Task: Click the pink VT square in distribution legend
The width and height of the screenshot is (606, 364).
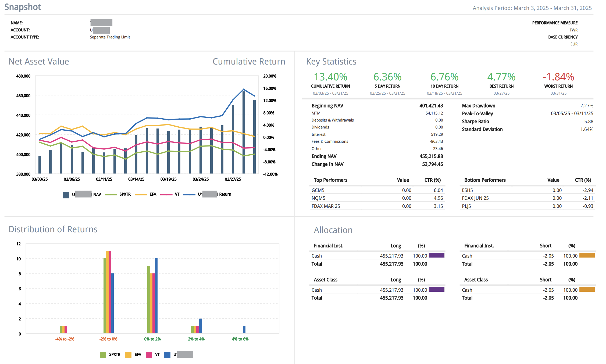Action: pyautogui.click(x=149, y=355)
